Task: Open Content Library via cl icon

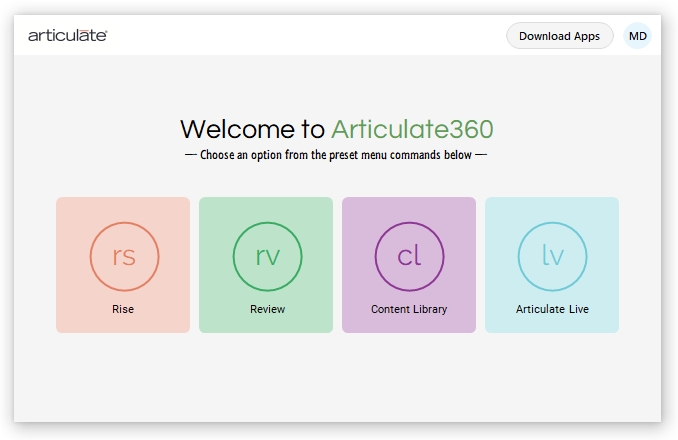Action: coord(409,256)
